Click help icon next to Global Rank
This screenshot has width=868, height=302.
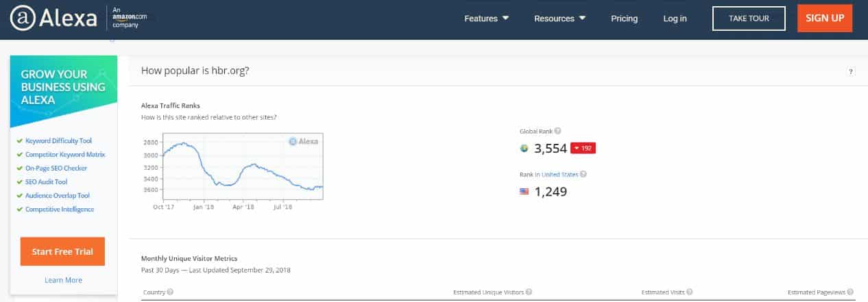tap(557, 131)
